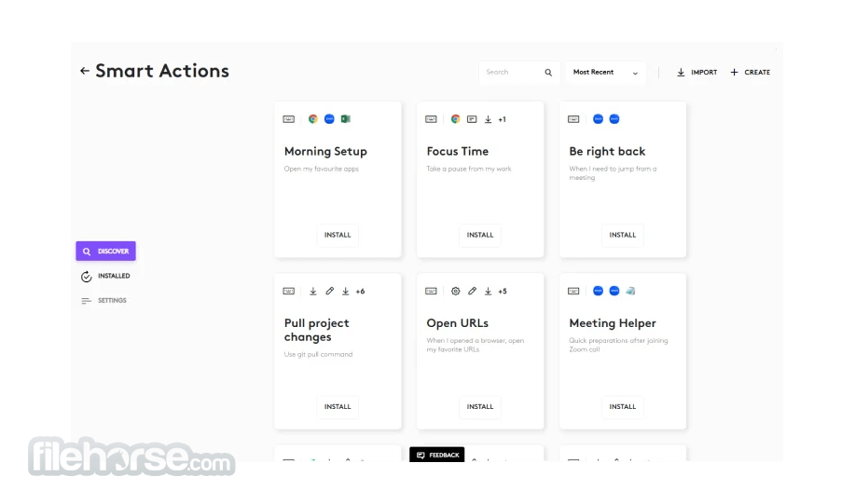The width and height of the screenshot is (855, 504).
Task: Click the Pull project changes card title
Action: click(x=316, y=330)
